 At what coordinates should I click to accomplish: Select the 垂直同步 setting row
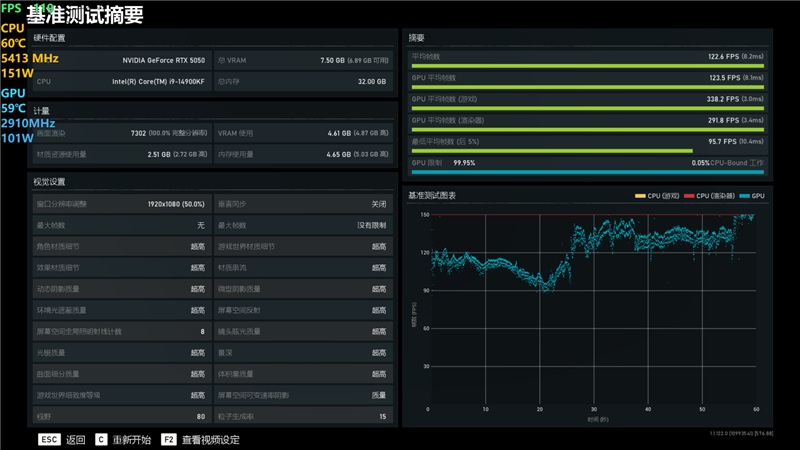tap(302, 204)
